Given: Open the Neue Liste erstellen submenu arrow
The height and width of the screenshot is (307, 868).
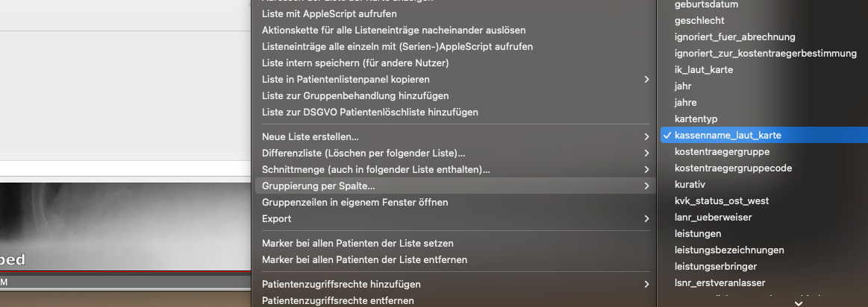Looking at the screenshot, I should coord(646,136).
